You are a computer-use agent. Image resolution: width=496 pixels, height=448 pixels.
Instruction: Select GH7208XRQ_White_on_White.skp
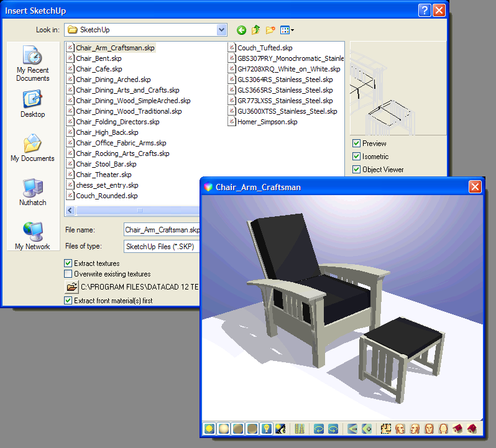[285, 69]
